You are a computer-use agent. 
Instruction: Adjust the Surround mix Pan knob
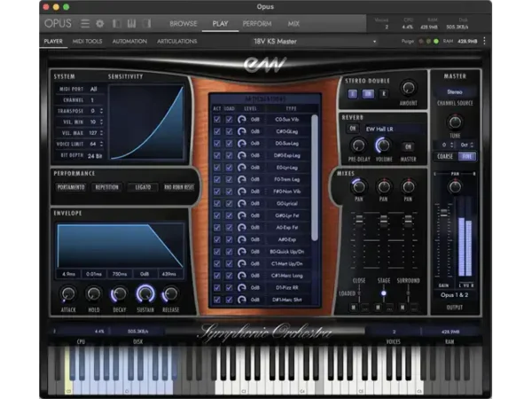coord(408,186)
